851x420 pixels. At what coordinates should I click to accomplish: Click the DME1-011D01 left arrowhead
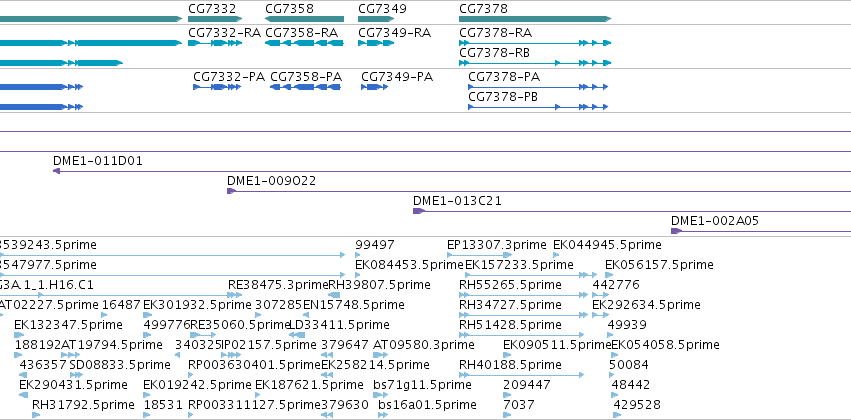pos(56,171)
